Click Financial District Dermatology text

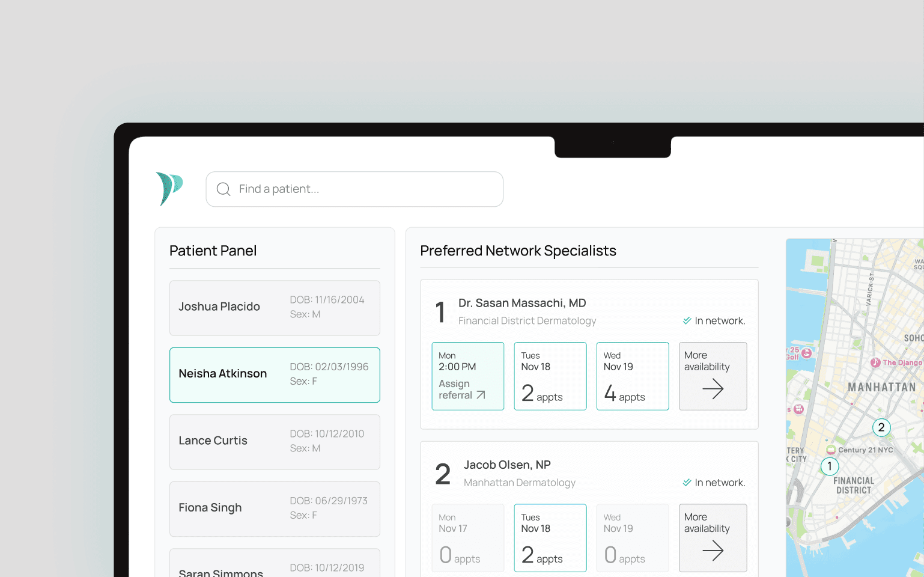(527, 321)
